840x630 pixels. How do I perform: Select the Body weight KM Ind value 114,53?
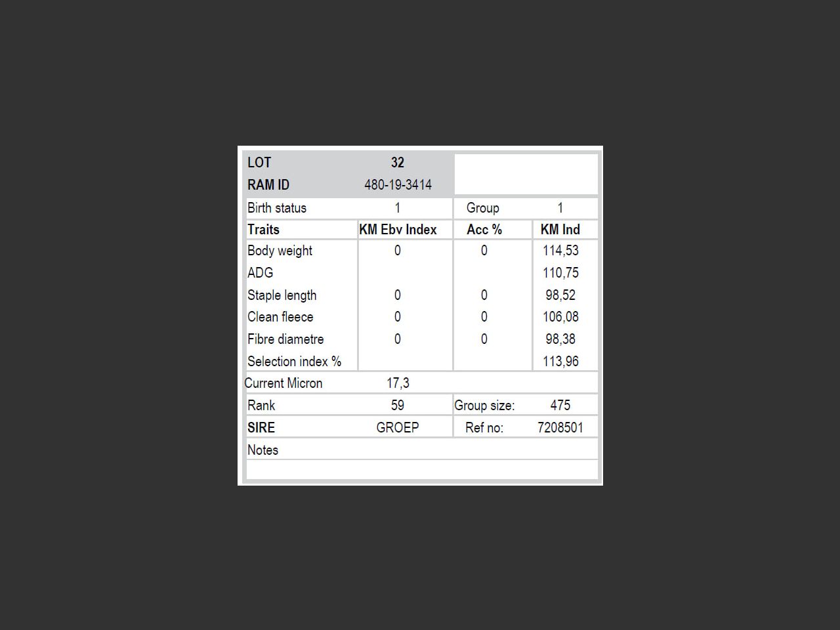[560, 251]
